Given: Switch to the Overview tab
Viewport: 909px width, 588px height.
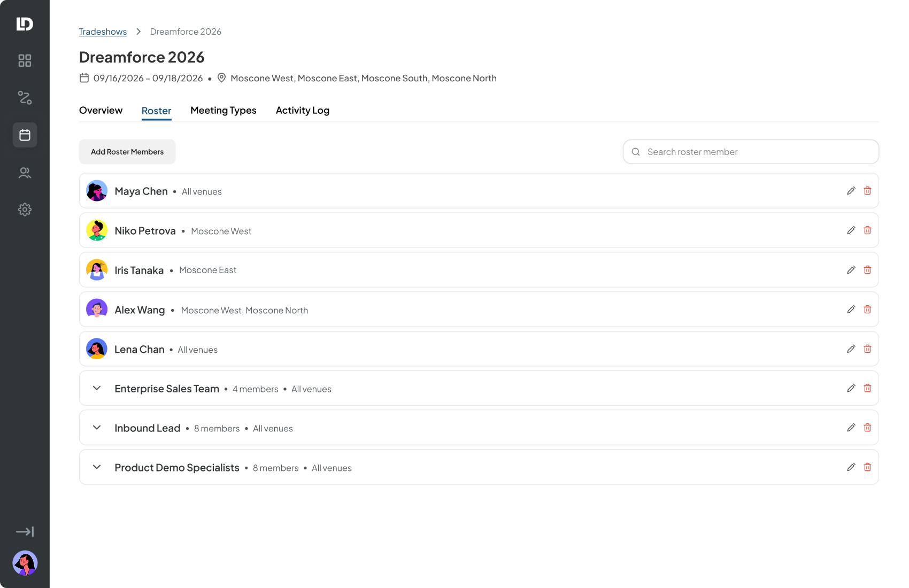Looking at the screenshot, I should (x=101, y=110).
